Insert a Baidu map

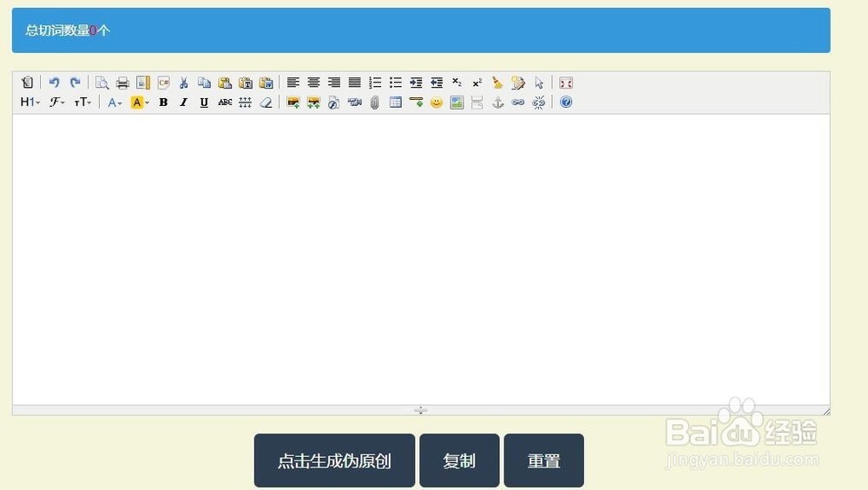coord(457,102)
